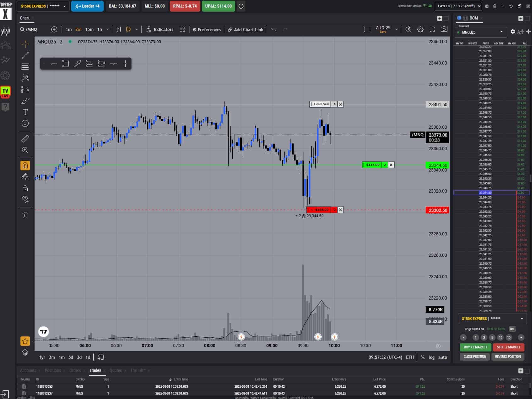Open the MNQU25 contract dropdown
This screenshot has width=532, height=399.
(480, 32)
